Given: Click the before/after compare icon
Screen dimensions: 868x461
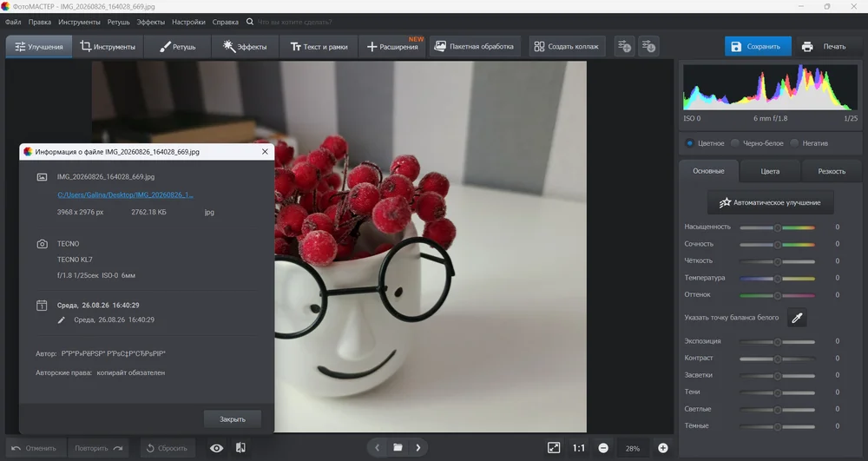Looking at the screenshot, I should click(240, 448).
